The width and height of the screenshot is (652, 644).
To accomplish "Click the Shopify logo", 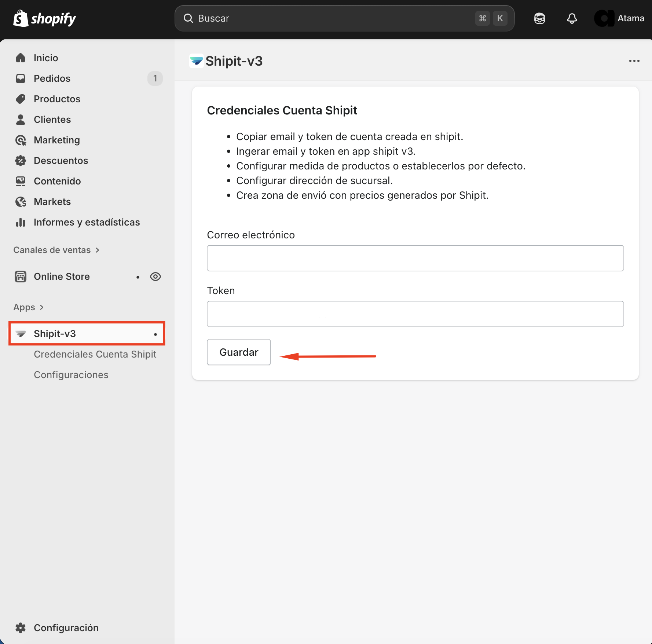I will point(44,18).
